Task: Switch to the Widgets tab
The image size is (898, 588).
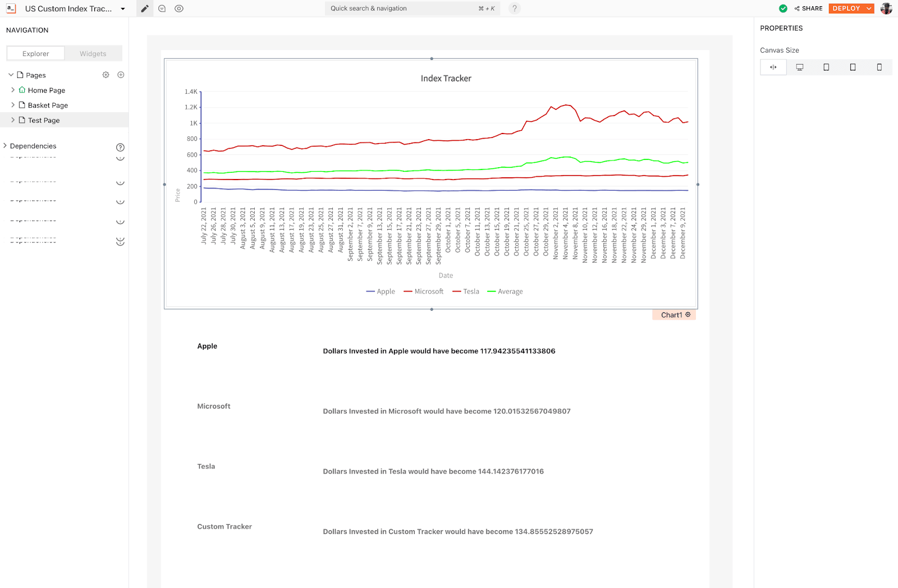Action: (93, 54)
